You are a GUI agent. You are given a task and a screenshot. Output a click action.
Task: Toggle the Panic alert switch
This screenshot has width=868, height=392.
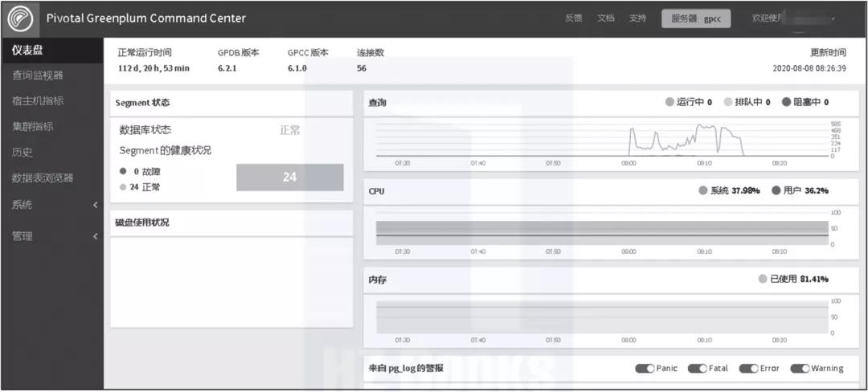[645, 369]
